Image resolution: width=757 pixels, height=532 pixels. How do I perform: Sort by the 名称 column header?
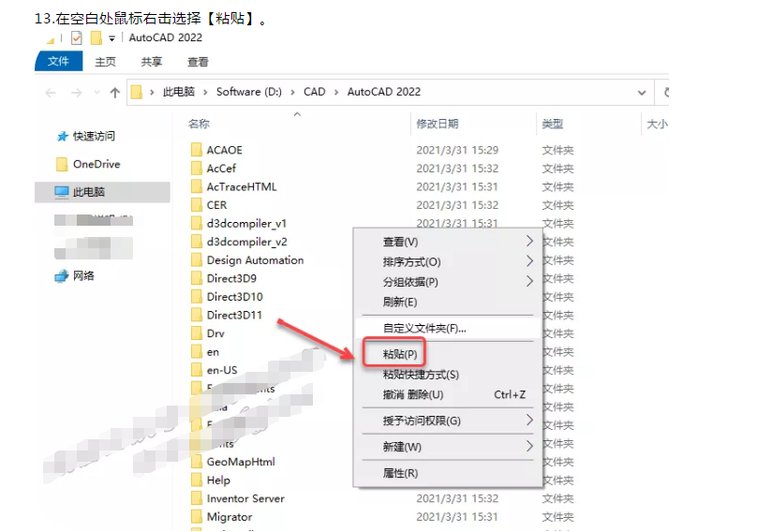click(x=199, y=124)
